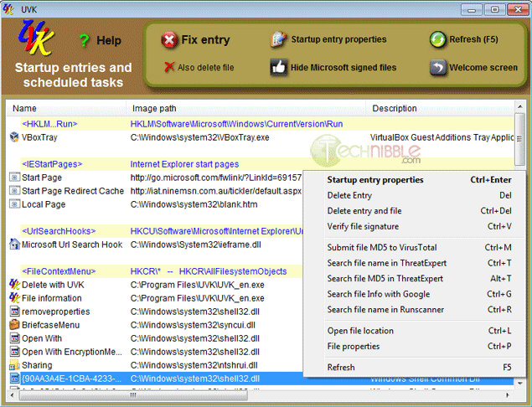The image size is (532, 407).
Task: Click the VirtualBox Guest Additions Tray description
Action: click(442, 137)
